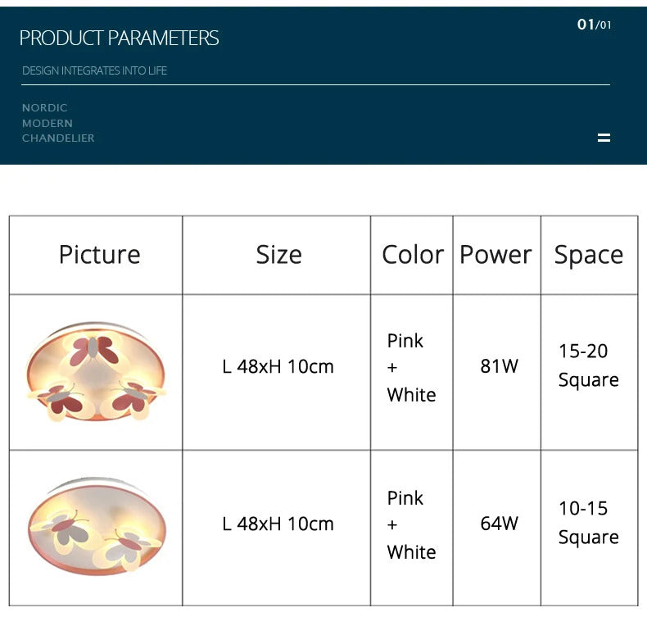Click the 15-20 Square space cell
Image resolution: width=647 pixels, height=644 pixels.
[x=588, y=365]
